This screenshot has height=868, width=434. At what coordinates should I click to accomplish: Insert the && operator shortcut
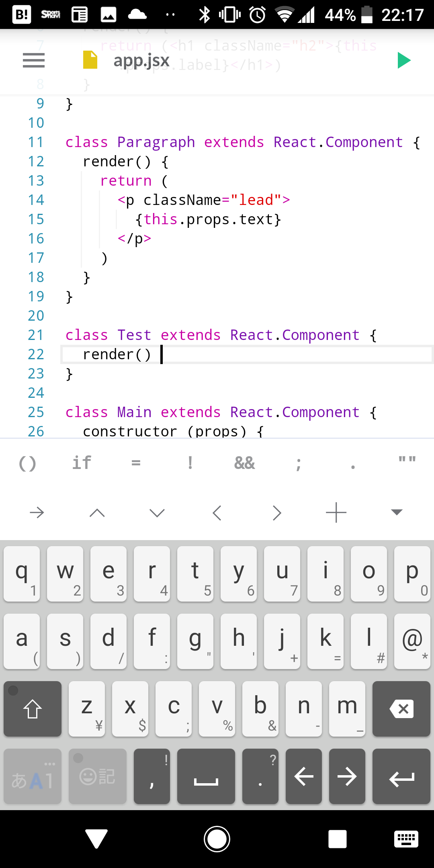244,463
